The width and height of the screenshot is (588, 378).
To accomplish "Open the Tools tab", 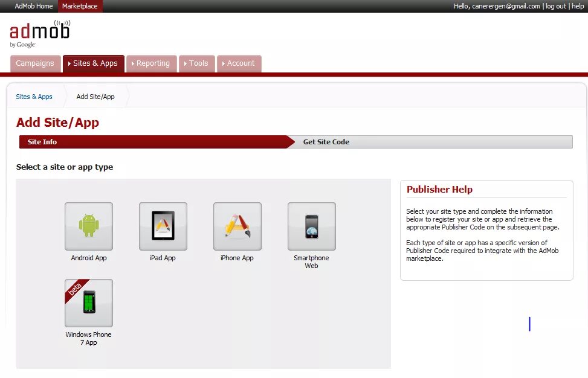I will (196, 63).
